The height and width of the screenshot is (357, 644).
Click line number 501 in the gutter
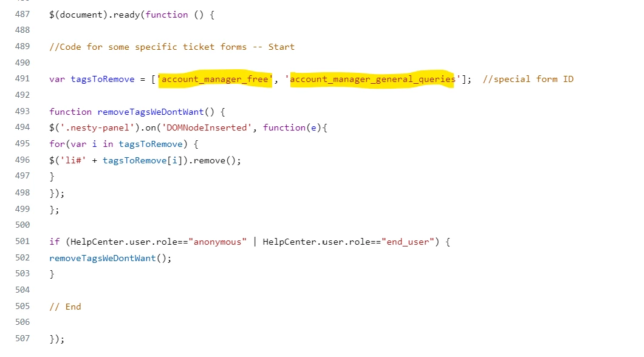pos(22,241)
